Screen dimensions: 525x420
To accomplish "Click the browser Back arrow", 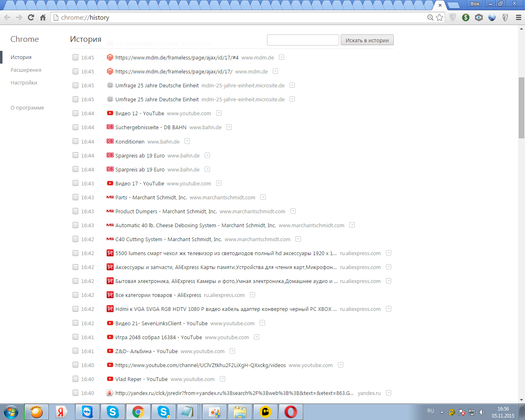I will click(7, 17).
